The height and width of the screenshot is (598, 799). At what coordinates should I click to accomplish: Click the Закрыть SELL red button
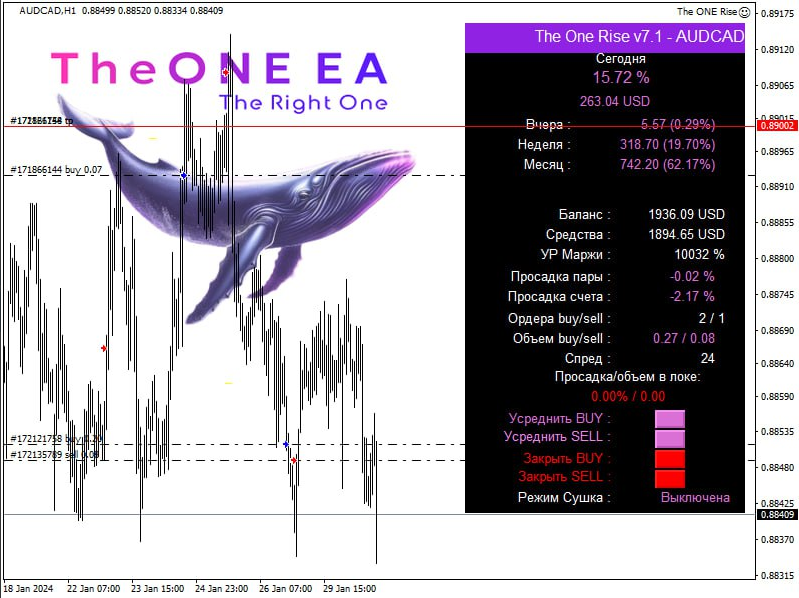[x=670, y=478]
